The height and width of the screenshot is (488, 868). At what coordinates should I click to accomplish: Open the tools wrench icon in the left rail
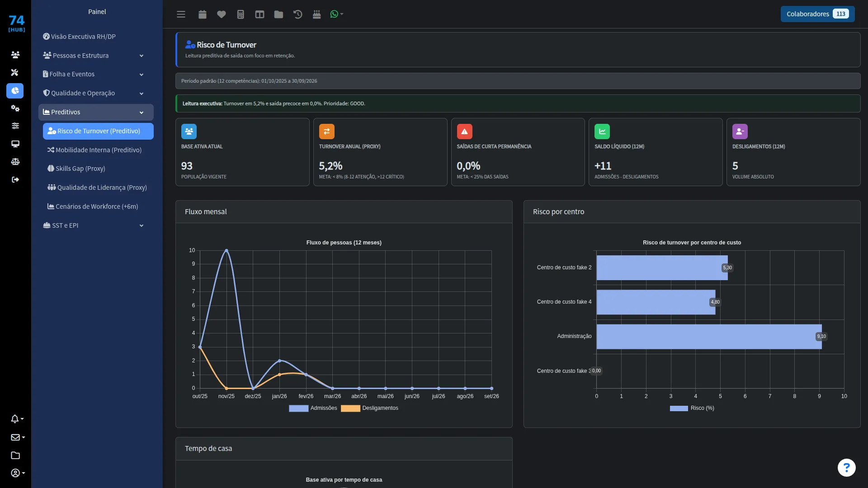tap(15, 72)
